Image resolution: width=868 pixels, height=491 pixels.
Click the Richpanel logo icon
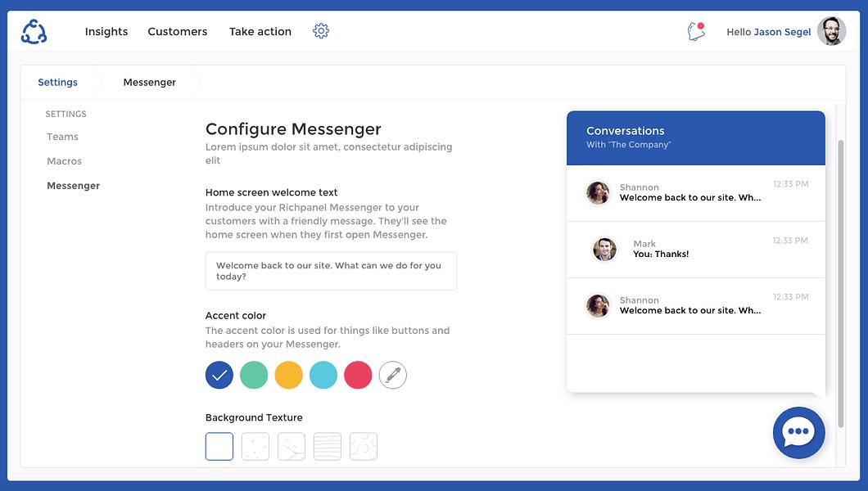pos(34,32)
